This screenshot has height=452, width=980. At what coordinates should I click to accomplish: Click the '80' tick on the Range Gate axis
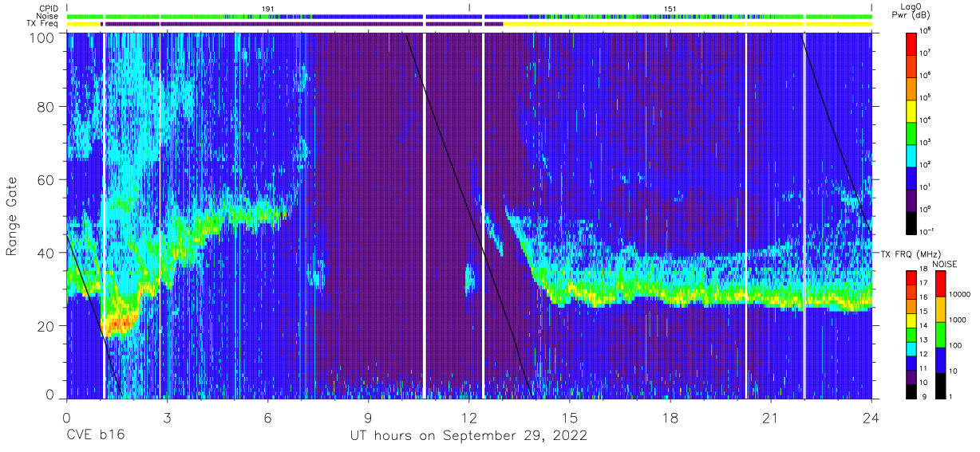click(46, 107)
